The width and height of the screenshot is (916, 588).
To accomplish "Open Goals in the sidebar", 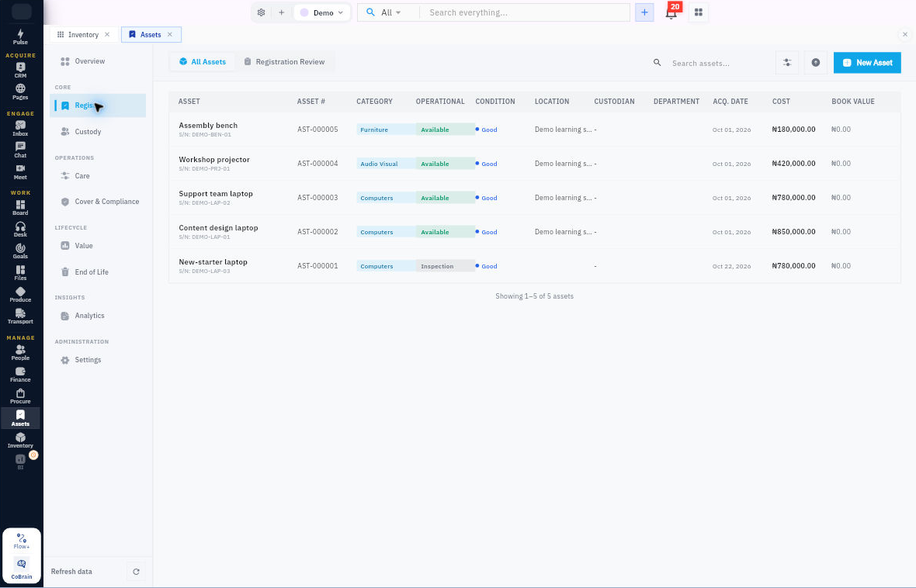I will 20,251.
